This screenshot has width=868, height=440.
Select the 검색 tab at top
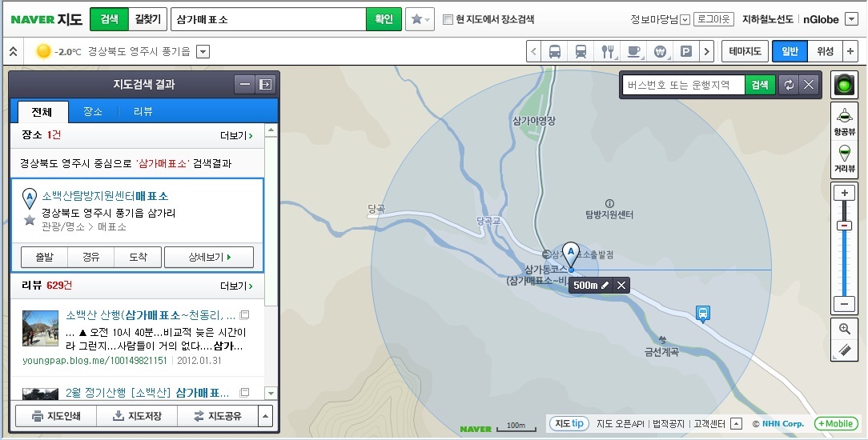(x=109, y=19)
